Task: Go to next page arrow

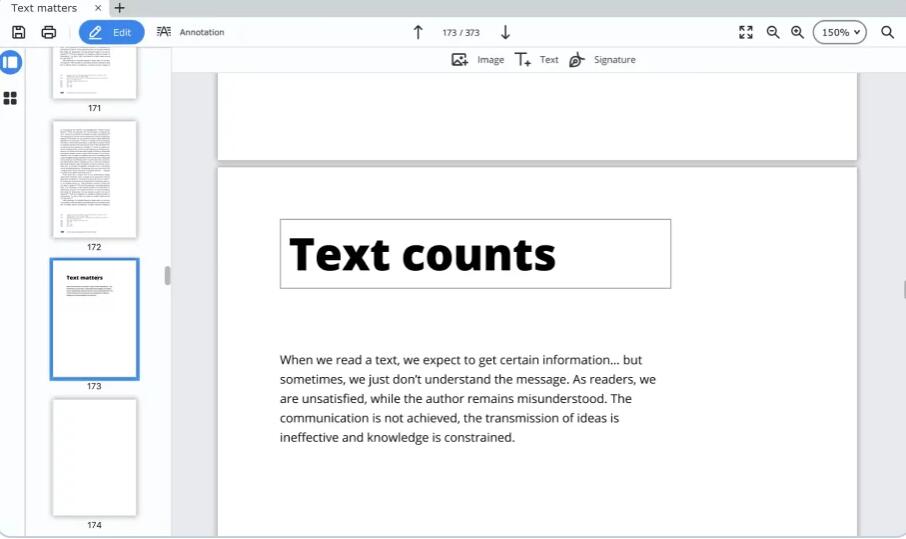Action: (x=505, y=32)
